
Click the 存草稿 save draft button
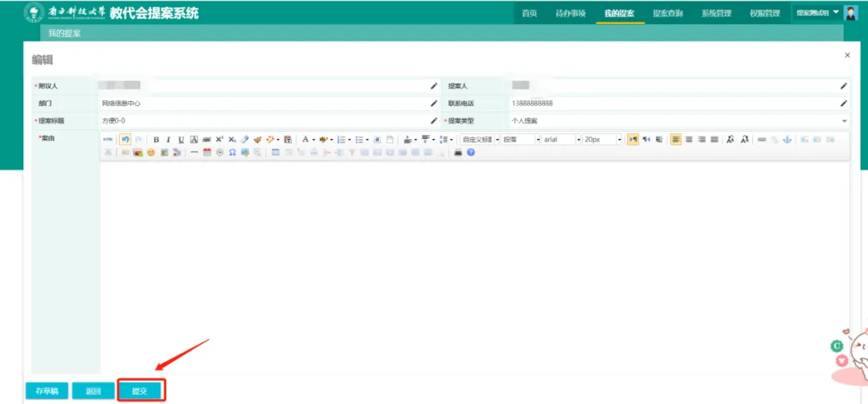(x=47, y=390)
